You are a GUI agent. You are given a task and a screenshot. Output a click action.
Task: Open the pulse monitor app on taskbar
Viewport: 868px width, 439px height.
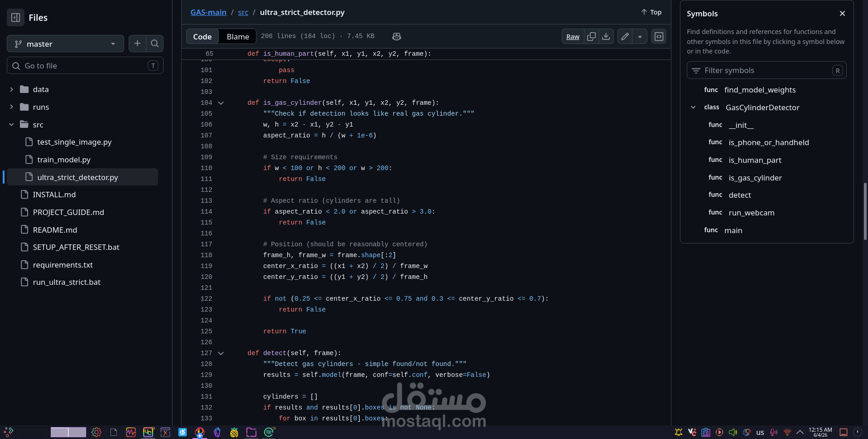pyautogui.click(x=131, y=432)
